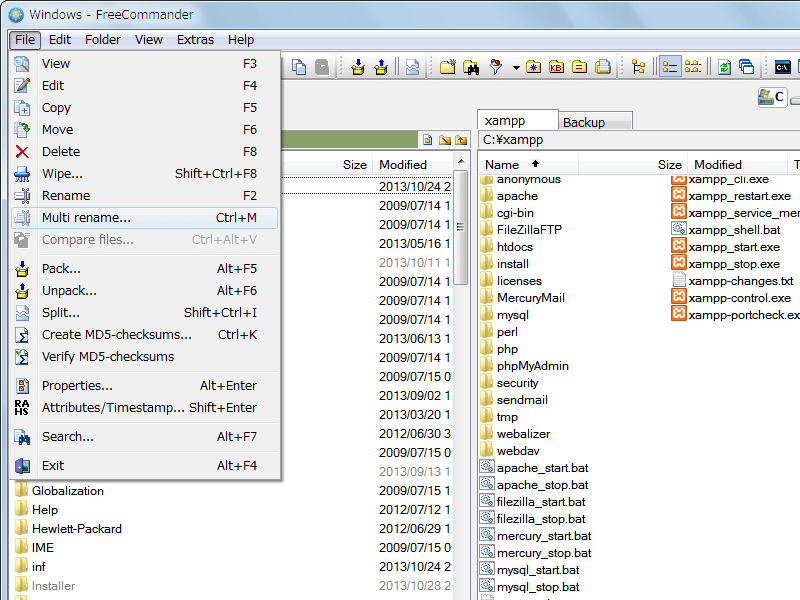This screenshot has height=600, width=800.
Task: Choose Verify MD5-checksums entry
Action: (145, 356)
